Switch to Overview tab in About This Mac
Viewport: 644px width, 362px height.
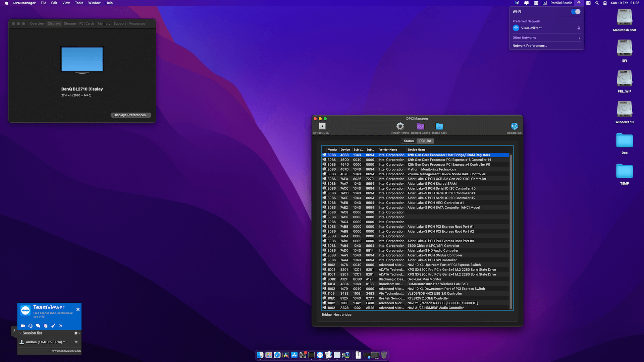(x=37, y=24)
